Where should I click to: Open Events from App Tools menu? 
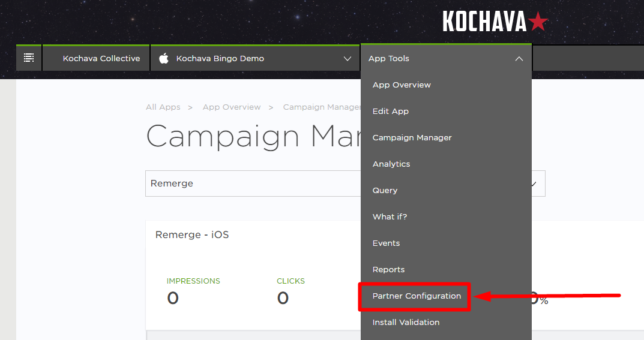click(x=386, y=243)
